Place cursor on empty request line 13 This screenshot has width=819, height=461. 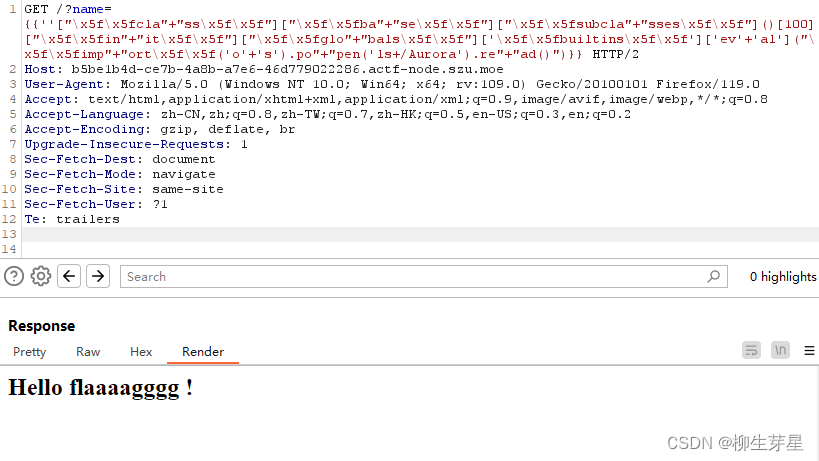click(420, 234)
